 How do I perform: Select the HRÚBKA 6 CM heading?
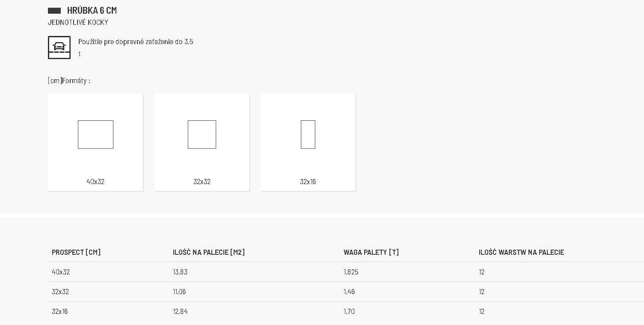[x=92, y=10]
